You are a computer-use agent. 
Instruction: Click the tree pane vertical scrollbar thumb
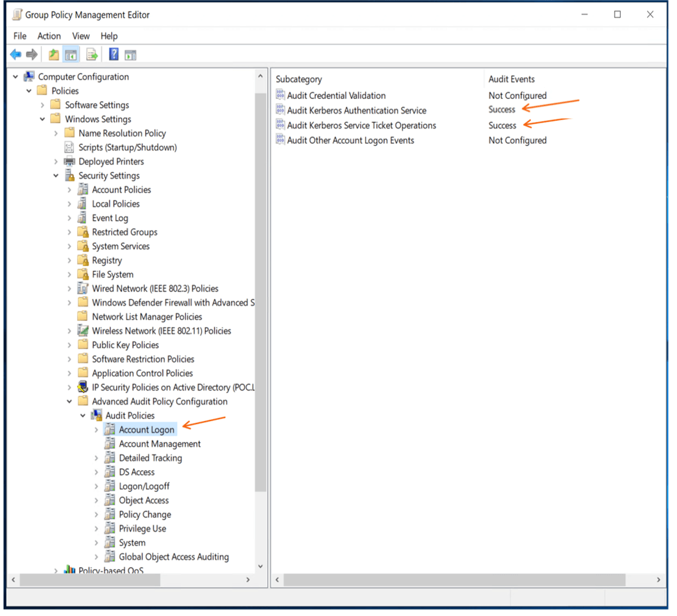[260, 292]
